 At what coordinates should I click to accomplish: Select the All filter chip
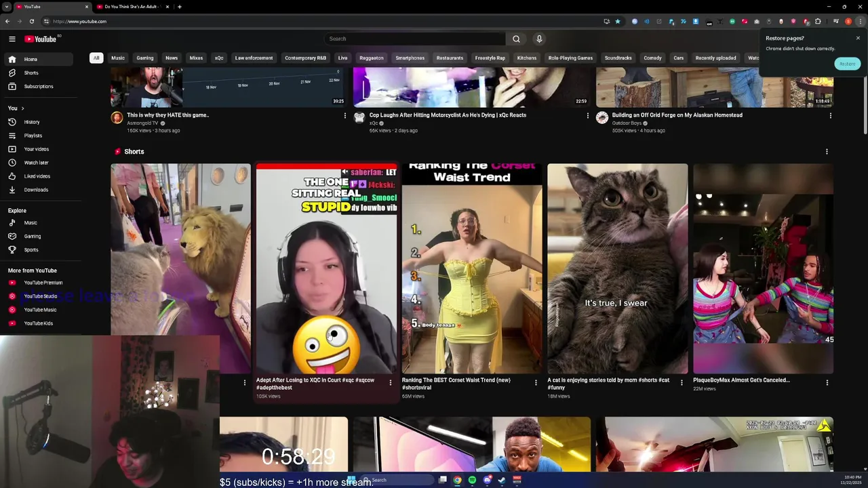coord(96,58)
